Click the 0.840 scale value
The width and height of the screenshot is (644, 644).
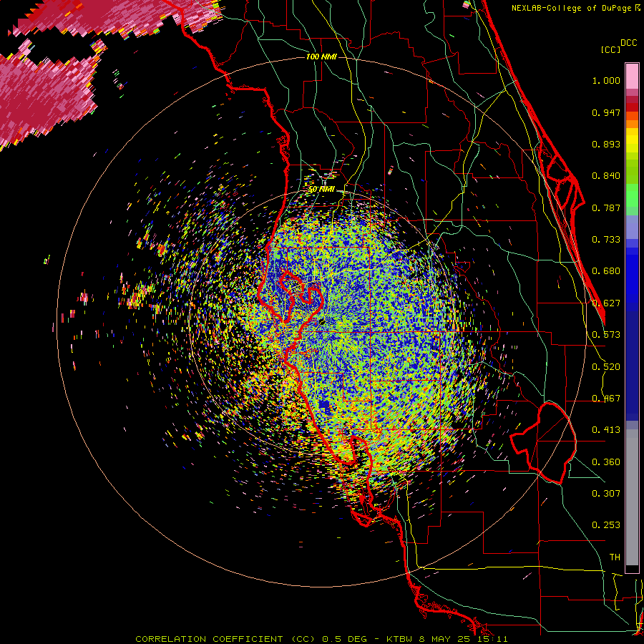click(606, 176)
